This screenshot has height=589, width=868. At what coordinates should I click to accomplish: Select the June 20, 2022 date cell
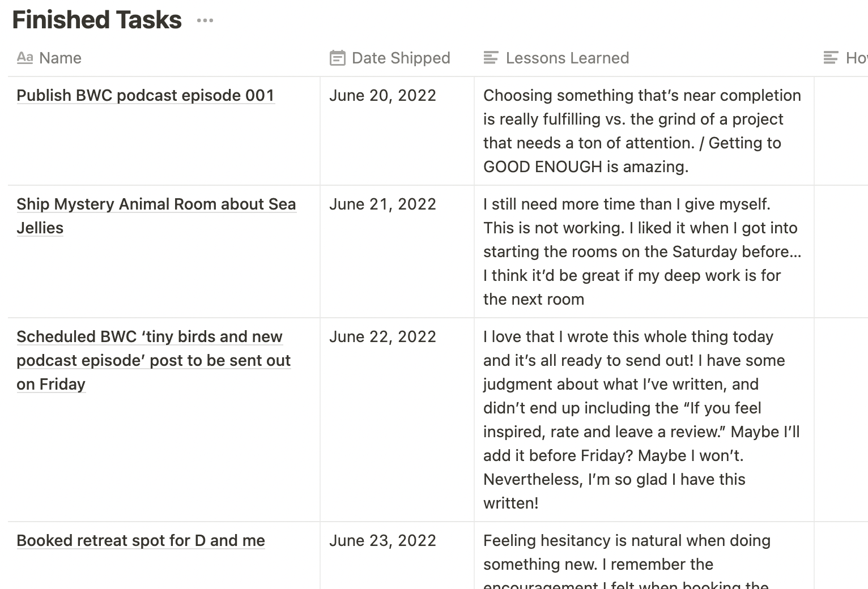click(x=383, y=95)
